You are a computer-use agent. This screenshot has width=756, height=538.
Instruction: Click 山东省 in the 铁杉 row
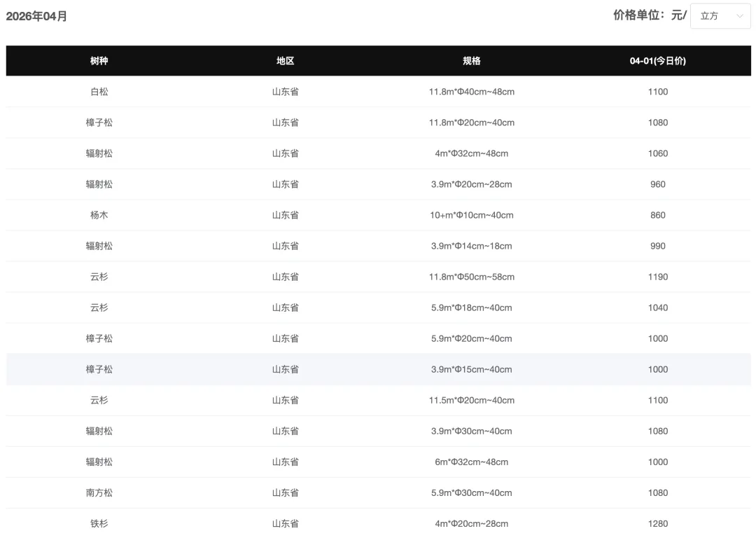286,524
